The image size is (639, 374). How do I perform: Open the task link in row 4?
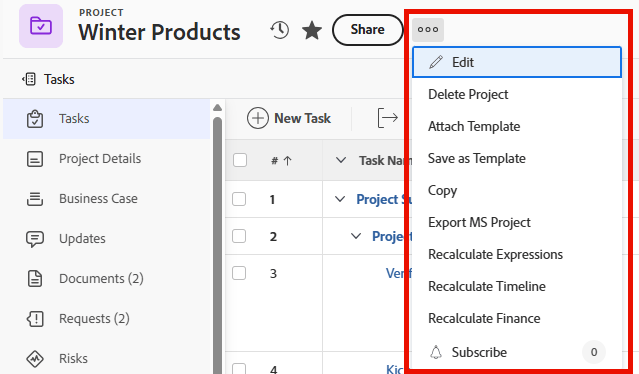point(395,369)
